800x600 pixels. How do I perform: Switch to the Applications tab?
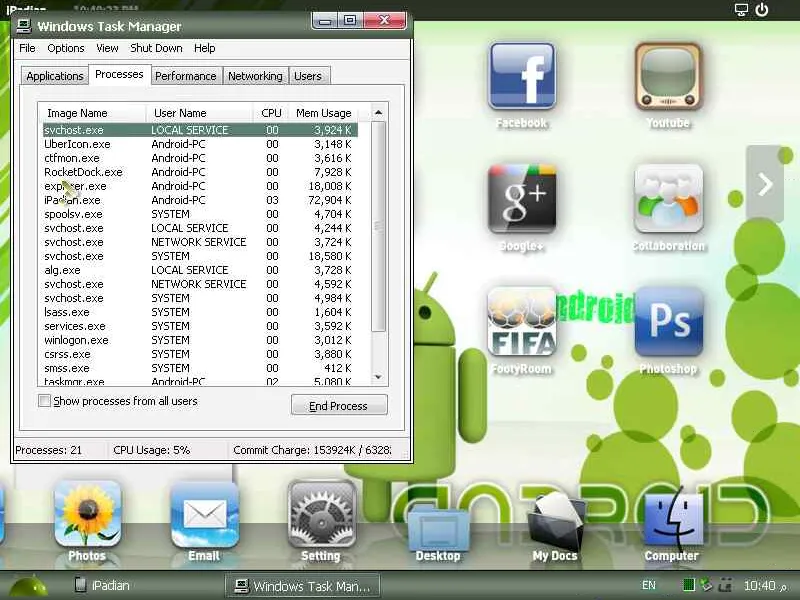pyautogui.click(x=55, y=76)
